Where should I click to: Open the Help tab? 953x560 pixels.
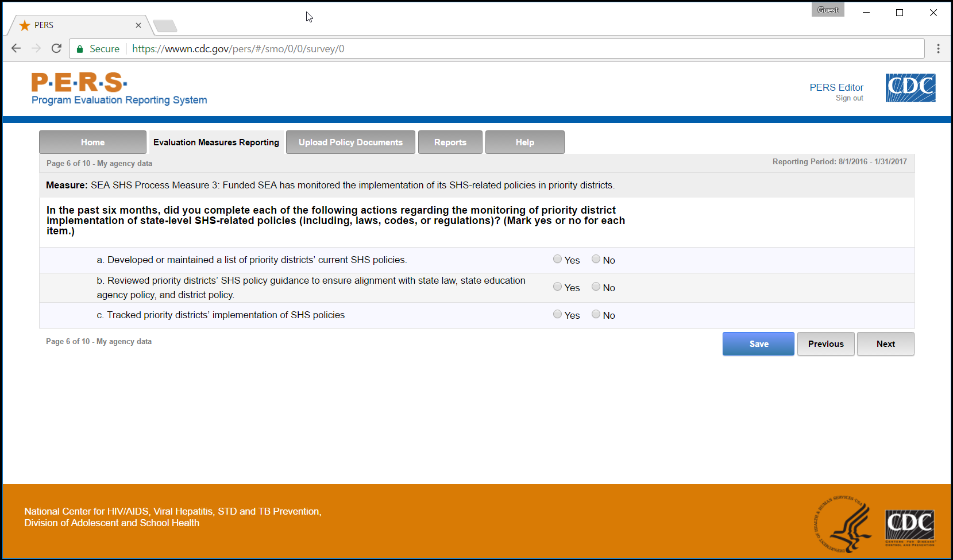pyautogui.click(x=525, y=142)
